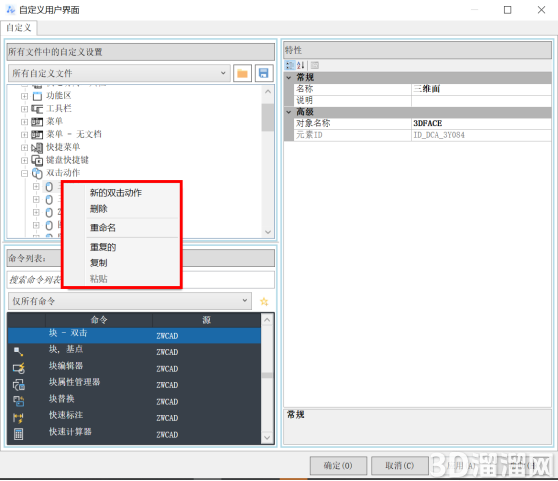Click the 键盘快捷键 icon
Image resolution: width=558 pixels, height=481 pixels.
tap(37, 160)
